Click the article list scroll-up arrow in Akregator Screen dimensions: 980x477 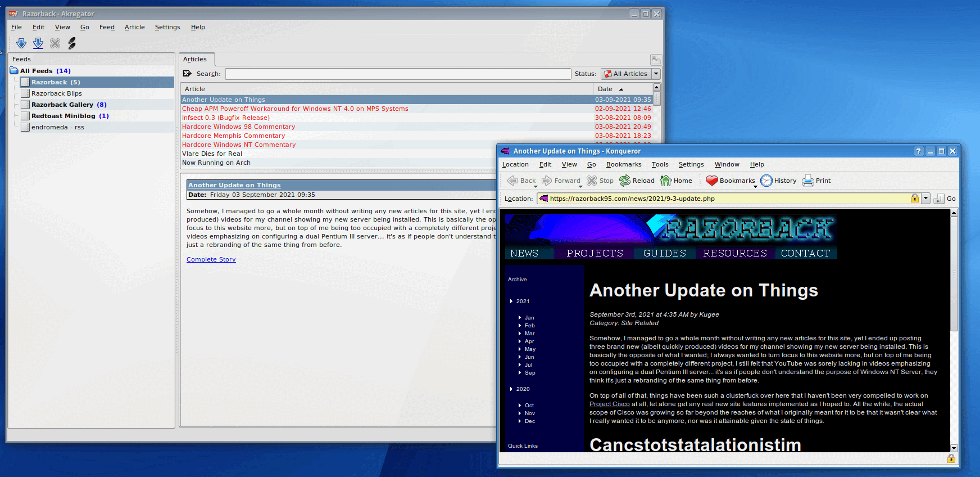(x=656, y=88)
